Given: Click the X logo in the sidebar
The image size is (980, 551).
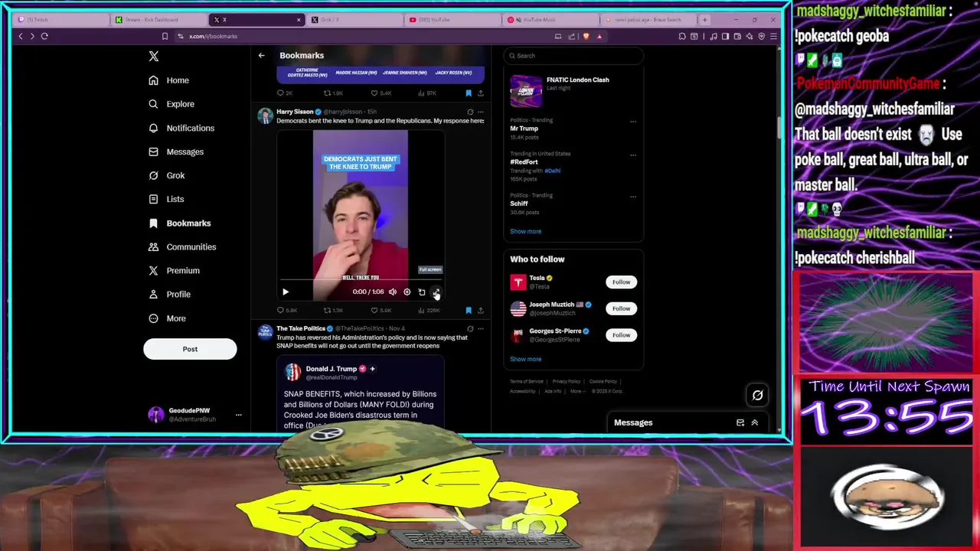Looking at the screenshot, I should point(154,56).
